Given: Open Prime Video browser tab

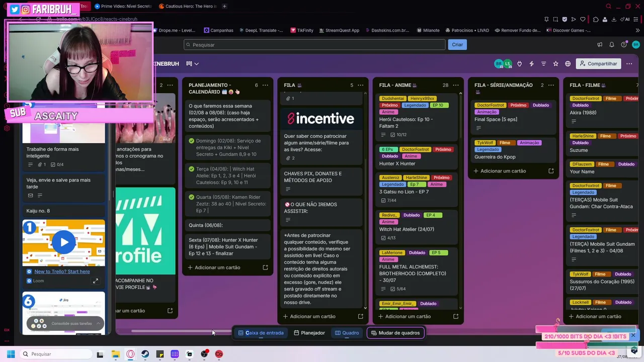Looking at the screenshot, I should coord(123,6).
